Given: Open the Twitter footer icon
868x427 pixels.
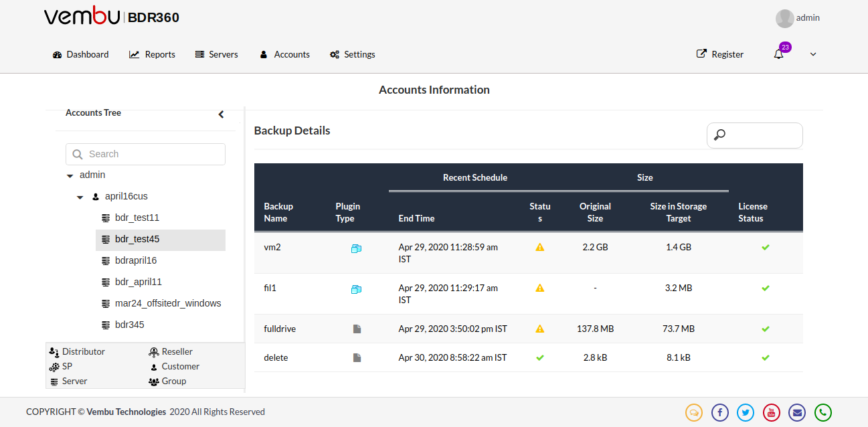Looking at the screenshot, I should coord(746,412).
